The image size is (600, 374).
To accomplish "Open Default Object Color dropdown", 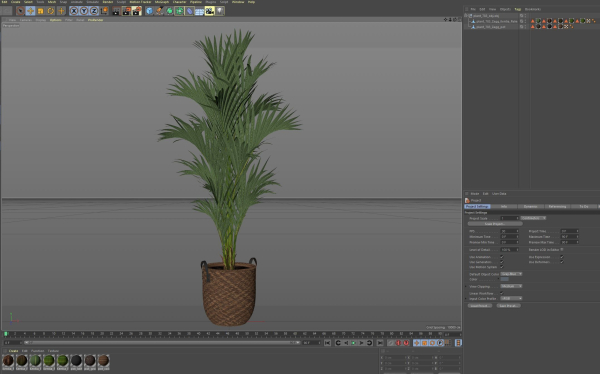I will pyautogui.click(x=511, y=274).
